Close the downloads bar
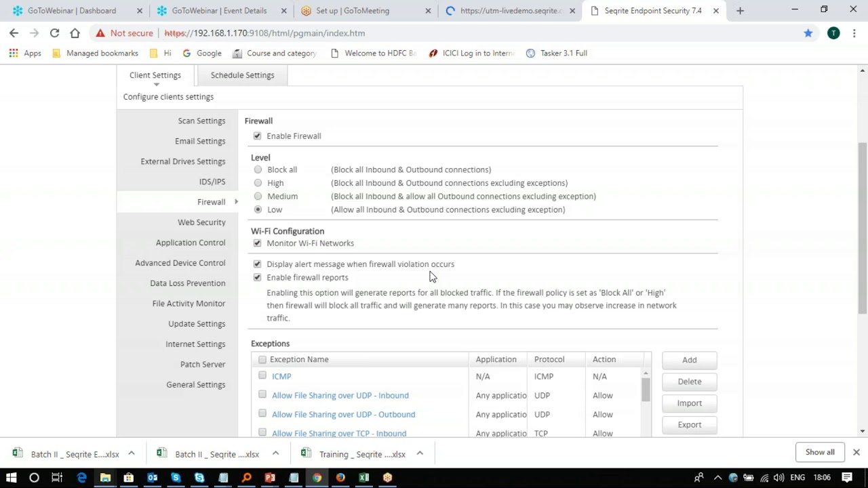Screen dimensions: 868x488 856,452
